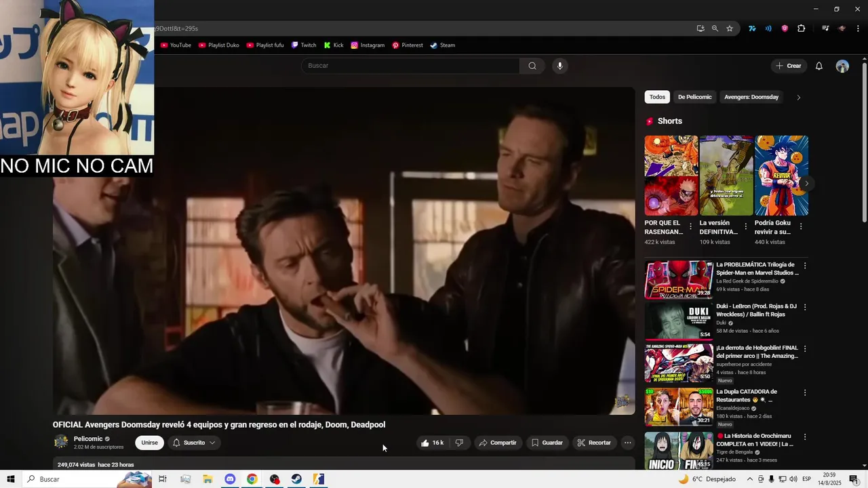Open options for La Dupla CATADORA video
The image size is (868, 488).
(x=805, y=392)
